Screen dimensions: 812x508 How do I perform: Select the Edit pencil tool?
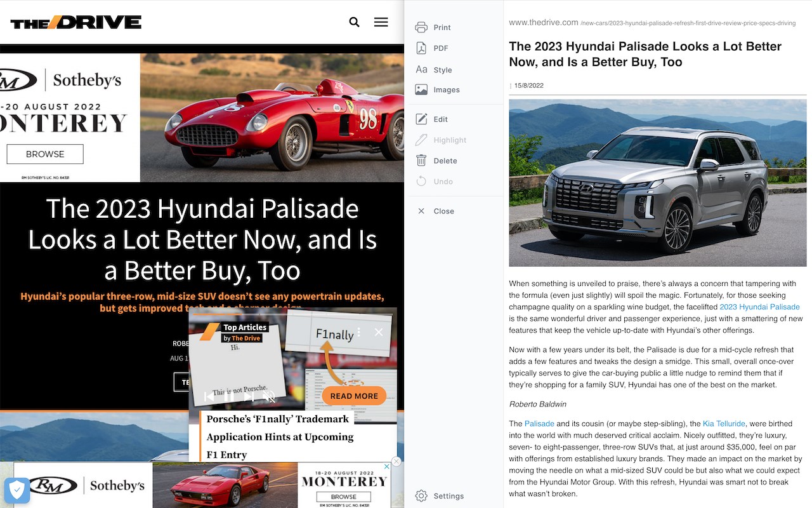click(421, 119)
